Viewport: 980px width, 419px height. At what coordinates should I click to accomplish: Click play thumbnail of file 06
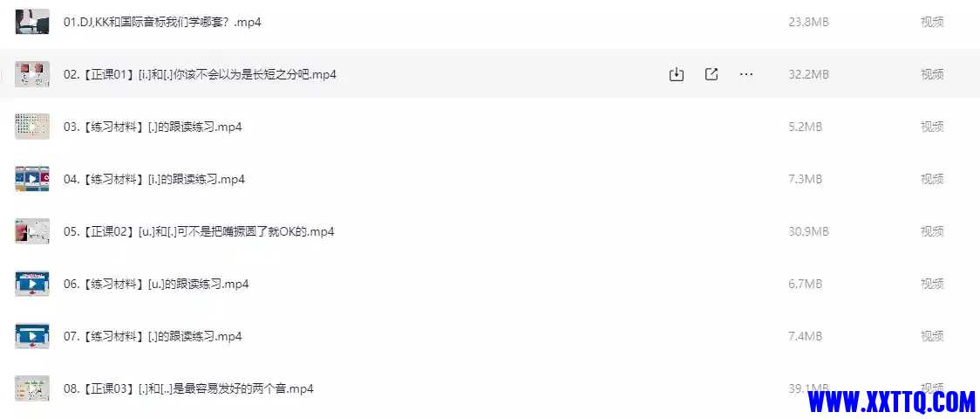(32, 284)
